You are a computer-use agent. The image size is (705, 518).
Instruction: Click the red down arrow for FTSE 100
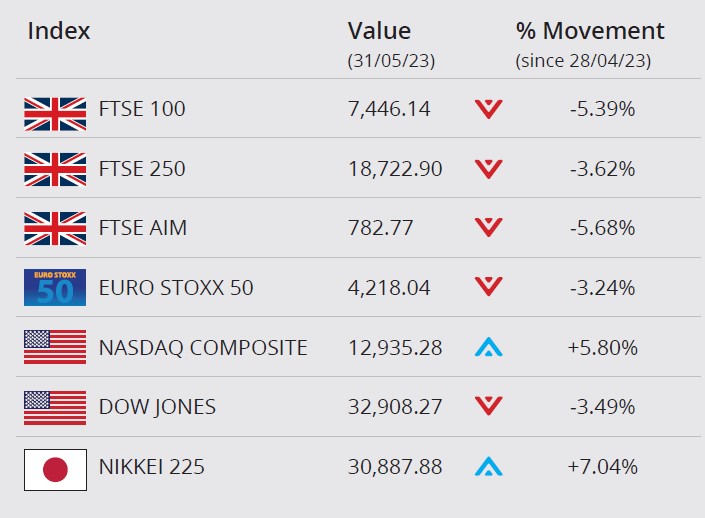tap(488, 109)
